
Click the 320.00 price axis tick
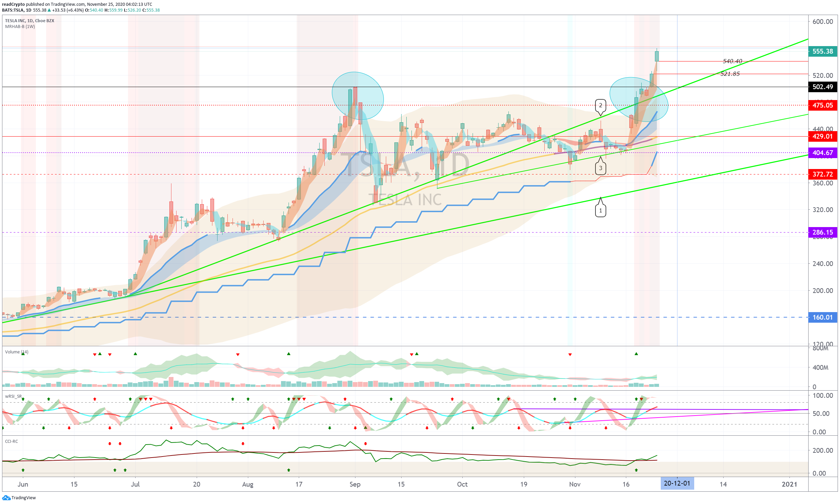click(823, 210)
